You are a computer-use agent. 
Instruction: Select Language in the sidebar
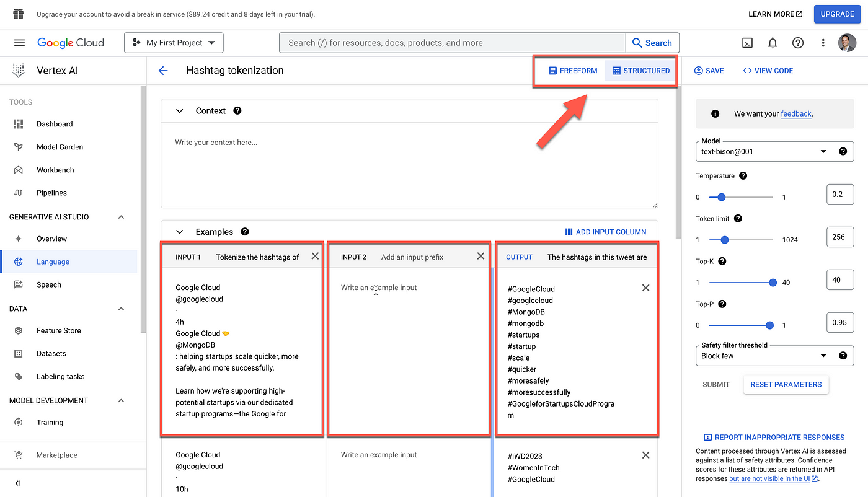click(x=69, y=262)
